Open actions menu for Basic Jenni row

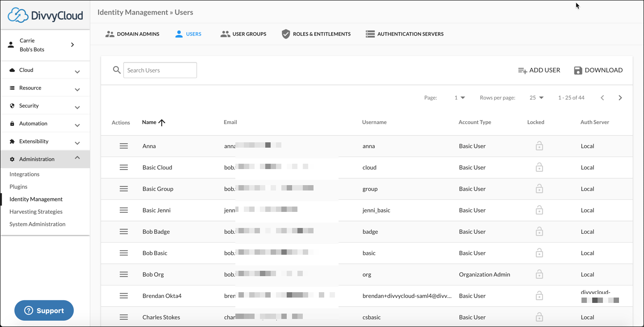(124, 210)
